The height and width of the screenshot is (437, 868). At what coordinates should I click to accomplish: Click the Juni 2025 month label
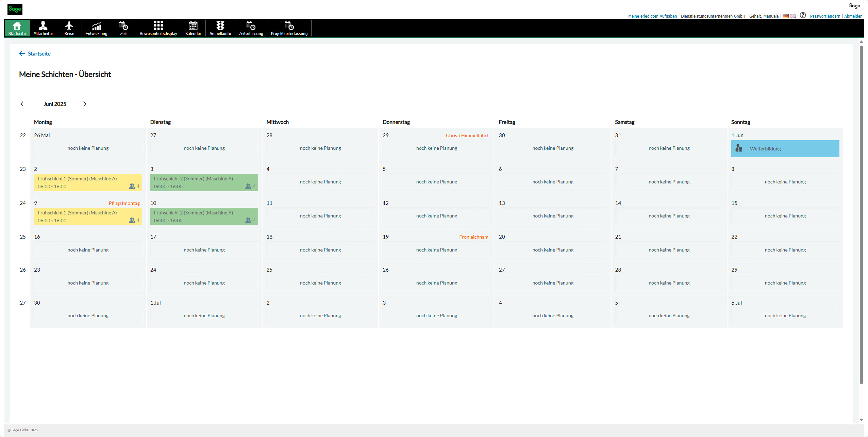(x=55, y=104)
